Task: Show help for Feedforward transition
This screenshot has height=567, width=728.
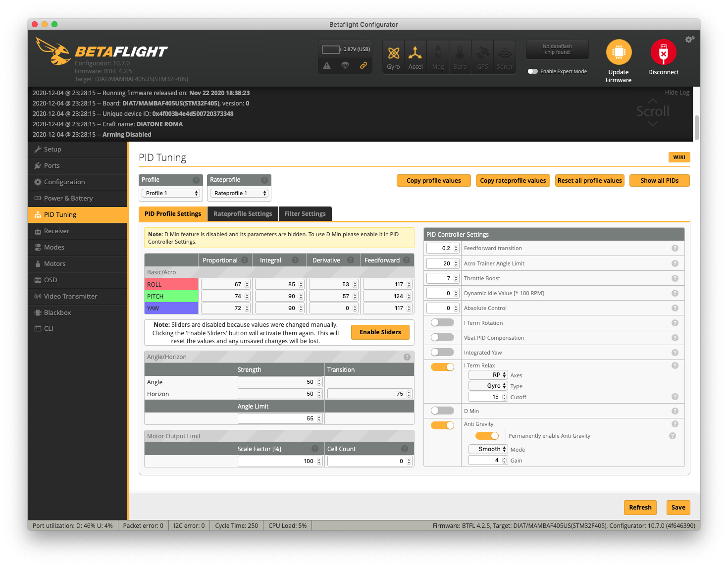Action: (675, 248)
